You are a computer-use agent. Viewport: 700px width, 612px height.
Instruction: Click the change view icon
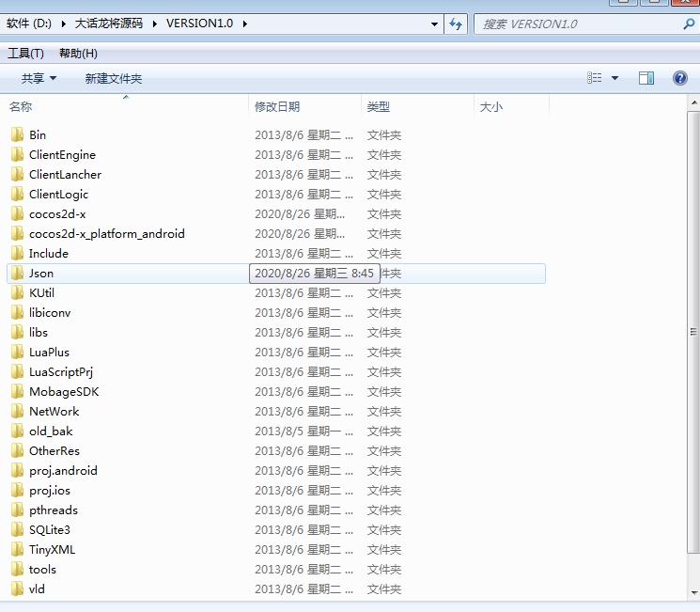pos(595,78)
